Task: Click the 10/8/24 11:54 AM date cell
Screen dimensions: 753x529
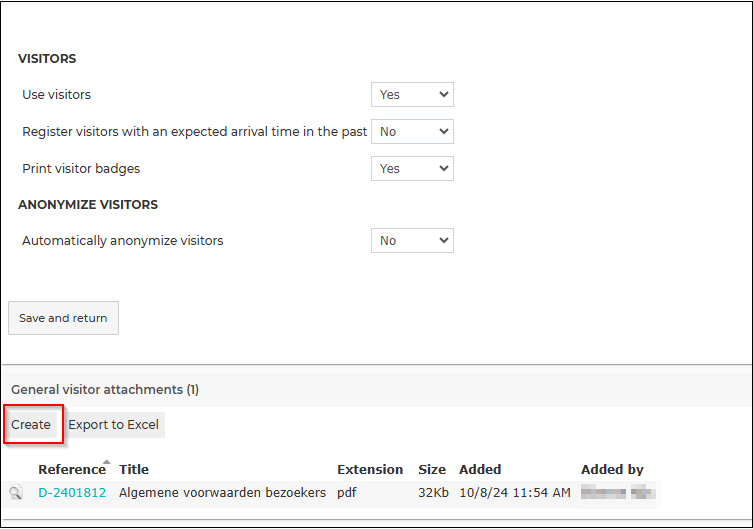Action: [x=515, y=493]
